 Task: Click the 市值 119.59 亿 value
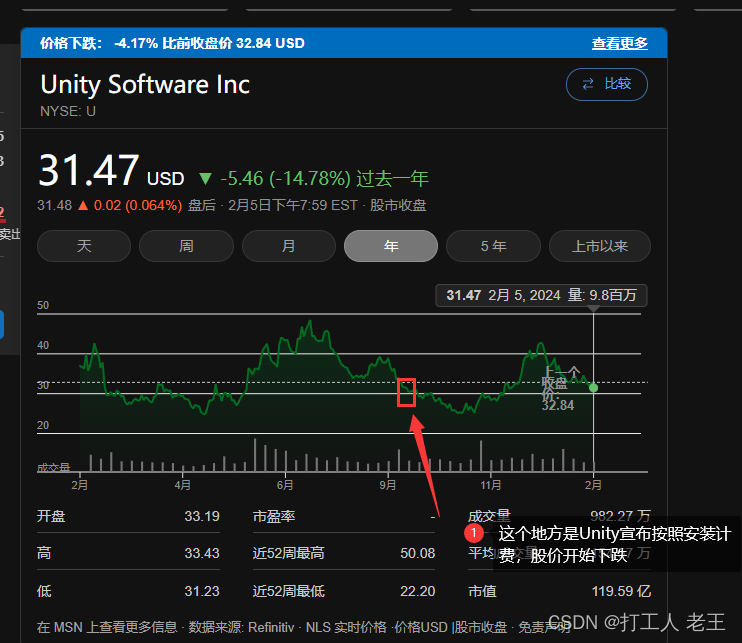coord(621,591)
